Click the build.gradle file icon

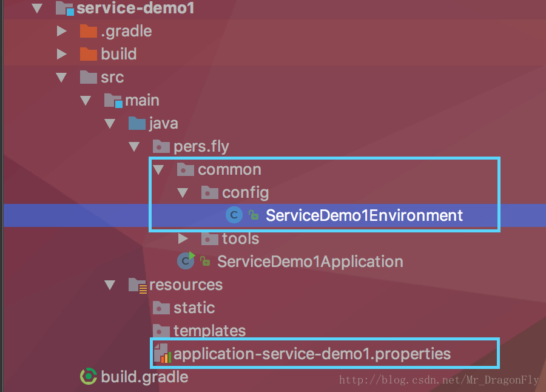(x=89, y=377)
